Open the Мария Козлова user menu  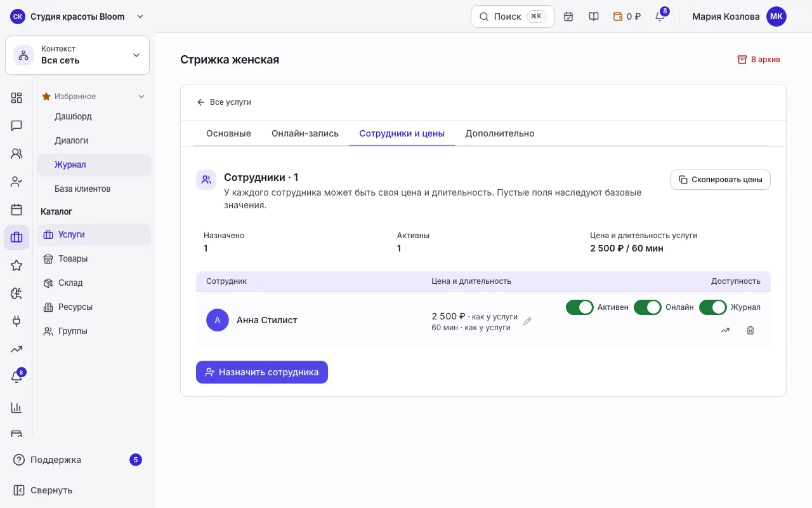point(739,17)
